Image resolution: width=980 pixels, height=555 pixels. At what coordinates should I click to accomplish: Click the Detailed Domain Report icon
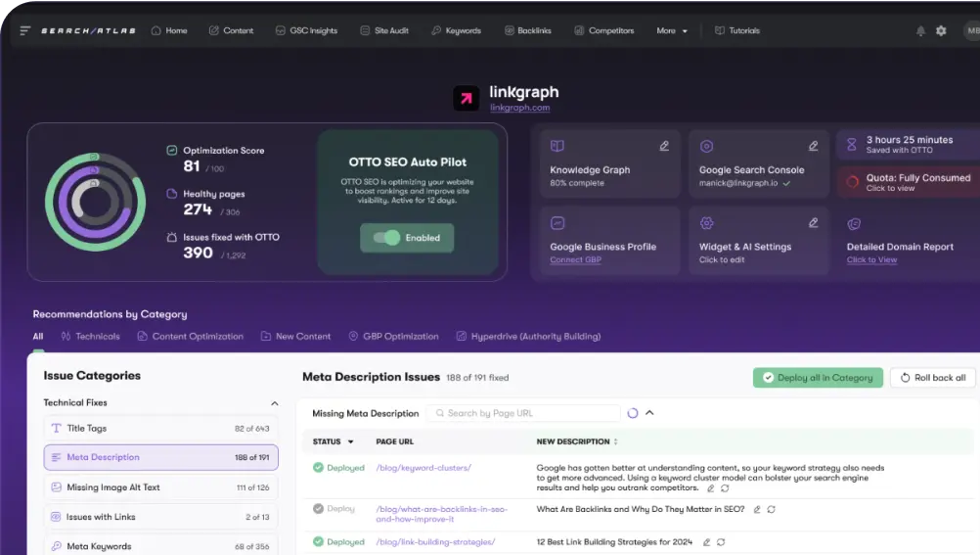click(x=854, y=224)
